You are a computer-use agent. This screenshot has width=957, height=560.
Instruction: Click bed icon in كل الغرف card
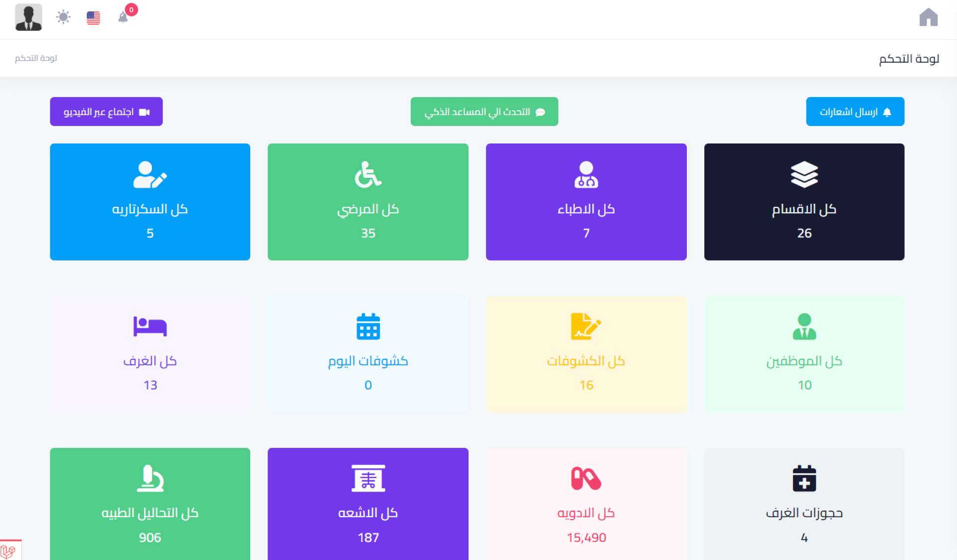(150, 326)
